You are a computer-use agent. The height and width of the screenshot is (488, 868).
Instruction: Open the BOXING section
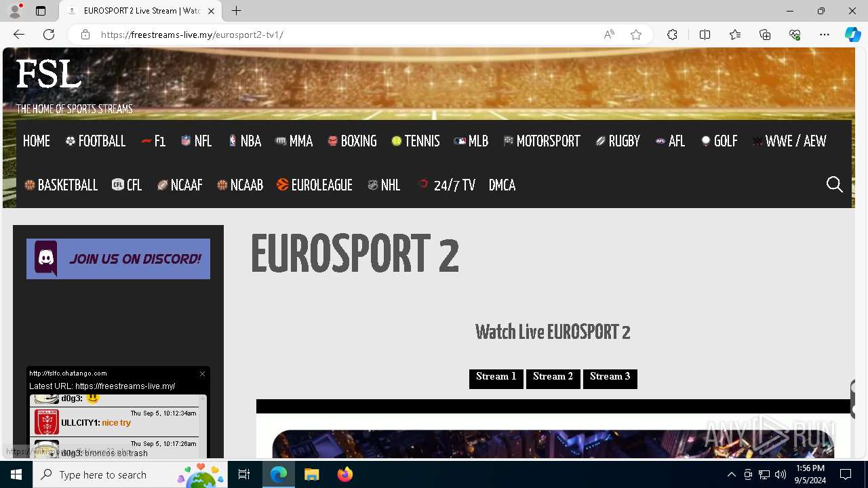click(352, 141)
